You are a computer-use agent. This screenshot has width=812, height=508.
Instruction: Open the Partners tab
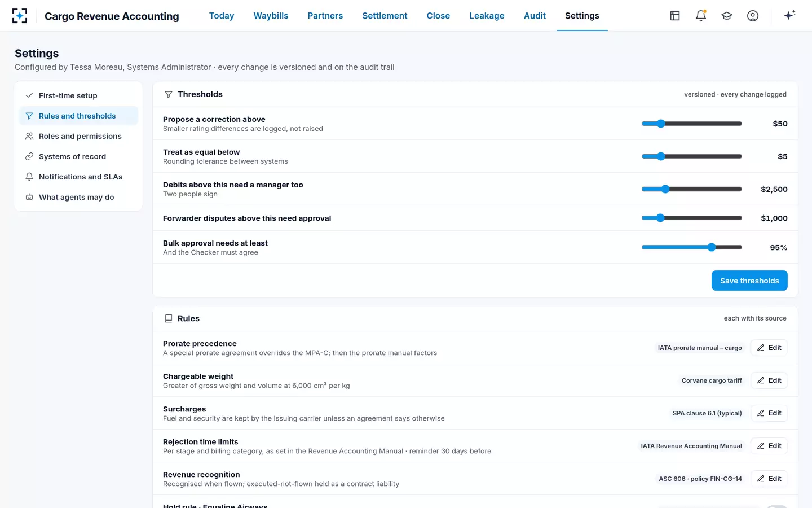pyautogui.click(x=325, y=16)
